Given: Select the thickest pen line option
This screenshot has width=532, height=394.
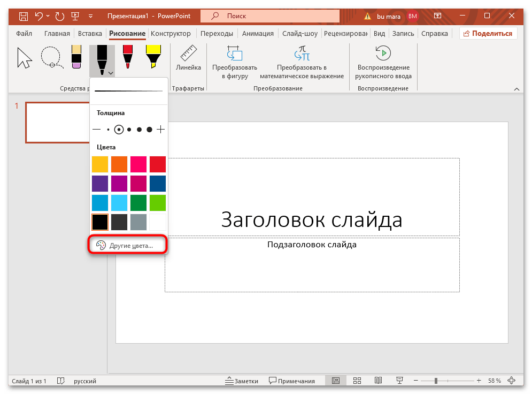Looking at the screenshot, I should click(x=150, y=129).
